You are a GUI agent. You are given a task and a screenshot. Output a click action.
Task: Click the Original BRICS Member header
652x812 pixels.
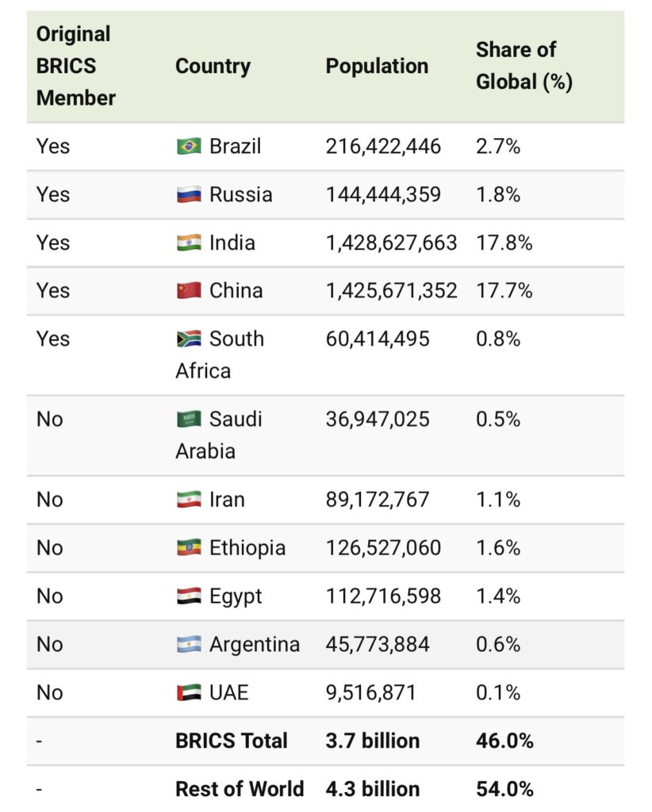click(76, 66)
